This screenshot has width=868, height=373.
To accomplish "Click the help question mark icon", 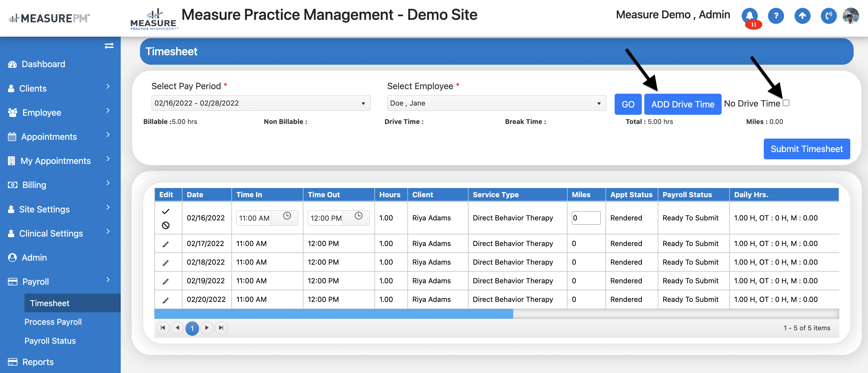I will click(776, 16).
